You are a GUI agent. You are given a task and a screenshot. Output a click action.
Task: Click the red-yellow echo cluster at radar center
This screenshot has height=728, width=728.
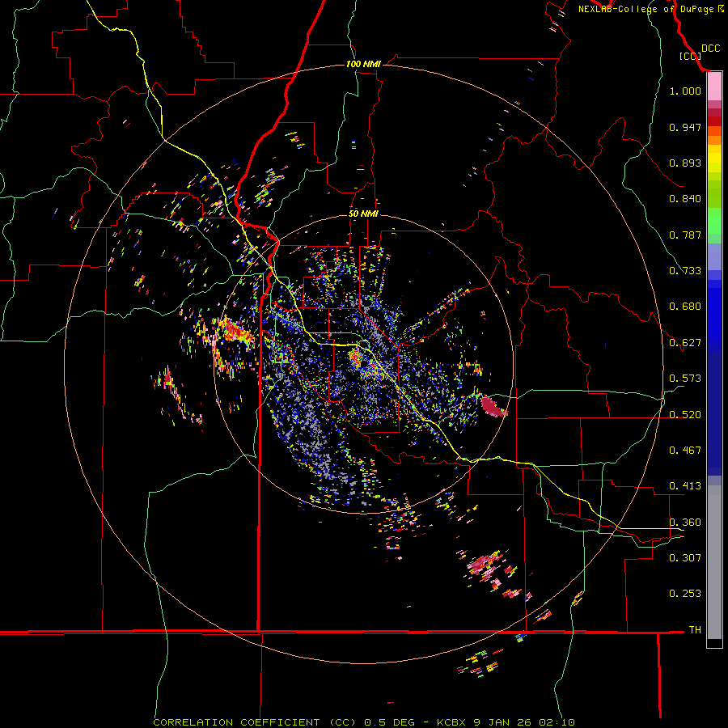point(356,358)
